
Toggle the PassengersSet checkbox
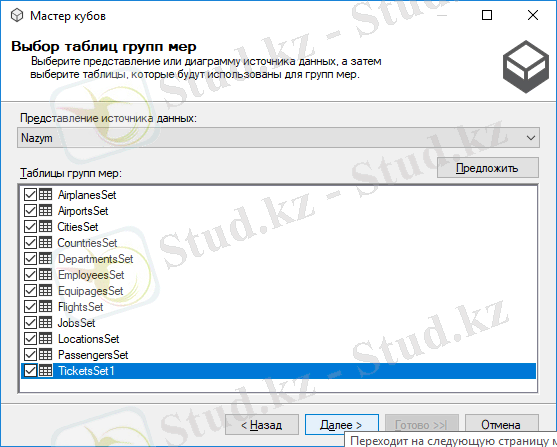pos(30,354)
